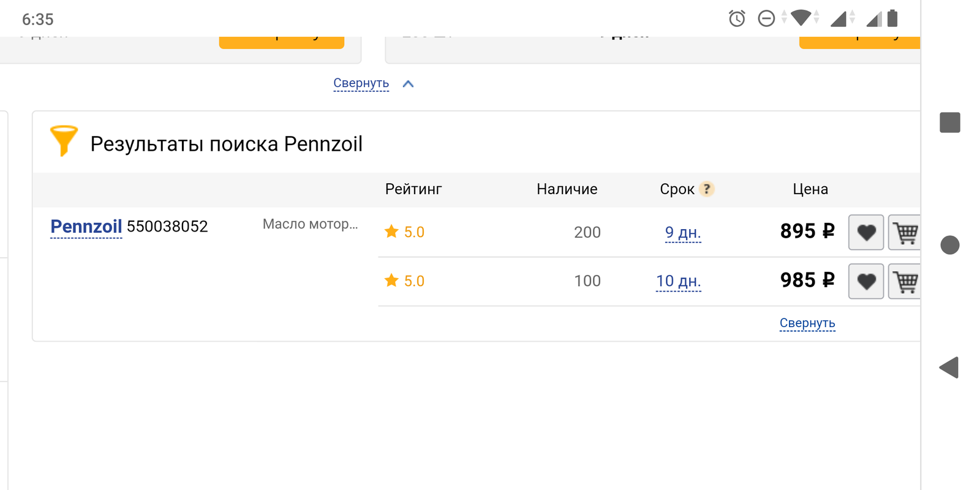Sort by the Наличие column header
This screenshot has height=490, width=980.
coord(567,189)
